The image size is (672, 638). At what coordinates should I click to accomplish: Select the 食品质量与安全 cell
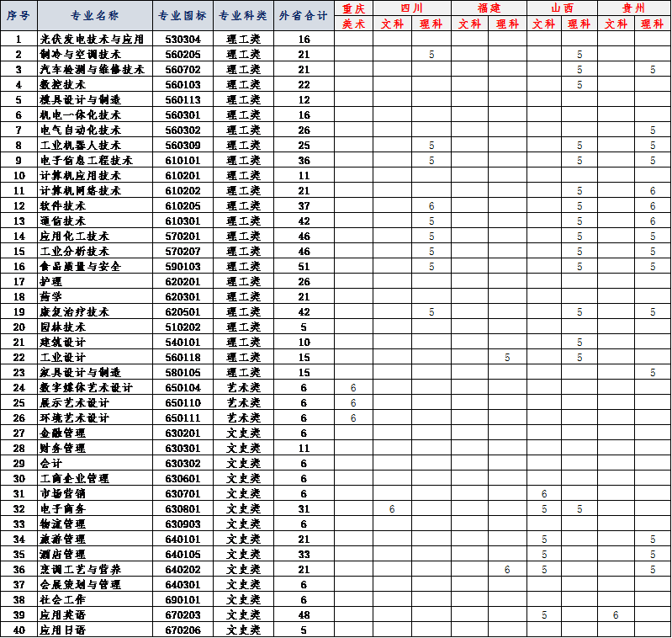[x=95, y=267]
